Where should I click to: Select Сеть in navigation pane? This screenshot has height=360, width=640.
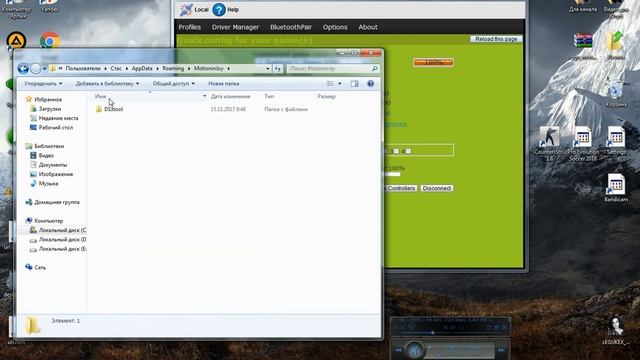[x=36, y=268]
